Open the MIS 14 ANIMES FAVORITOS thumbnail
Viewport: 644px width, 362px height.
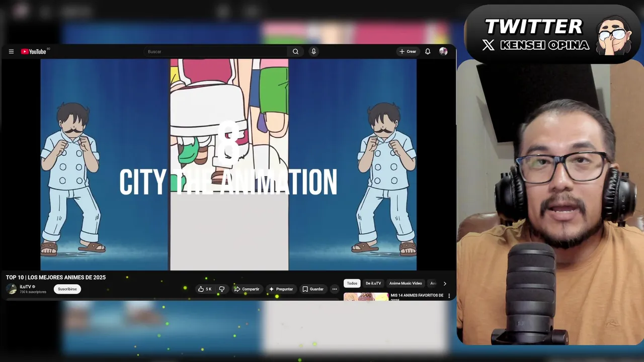coord(366,297)
